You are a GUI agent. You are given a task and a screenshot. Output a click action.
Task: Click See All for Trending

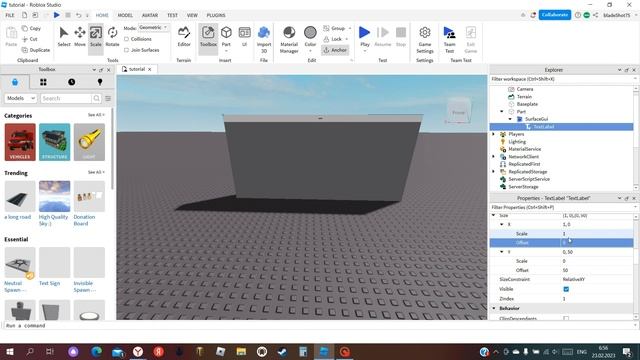tap(96, 172)
